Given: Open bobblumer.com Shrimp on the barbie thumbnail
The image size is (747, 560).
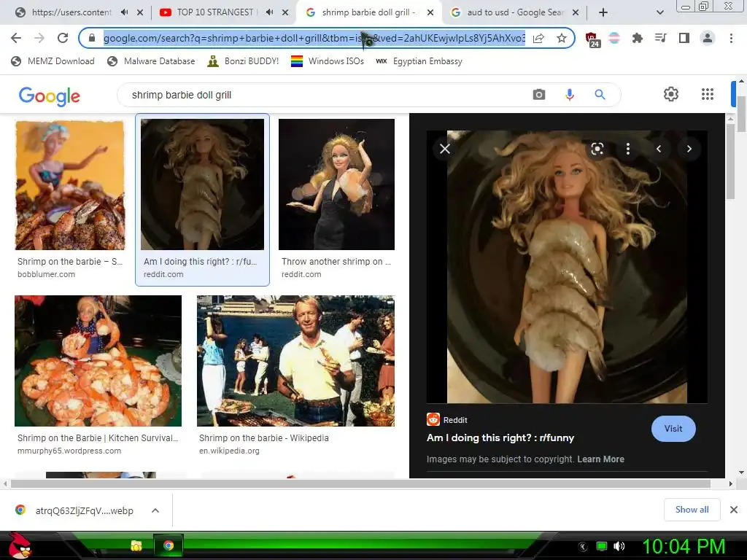Looking at the screenshot, I should click(x=70, y=185).
